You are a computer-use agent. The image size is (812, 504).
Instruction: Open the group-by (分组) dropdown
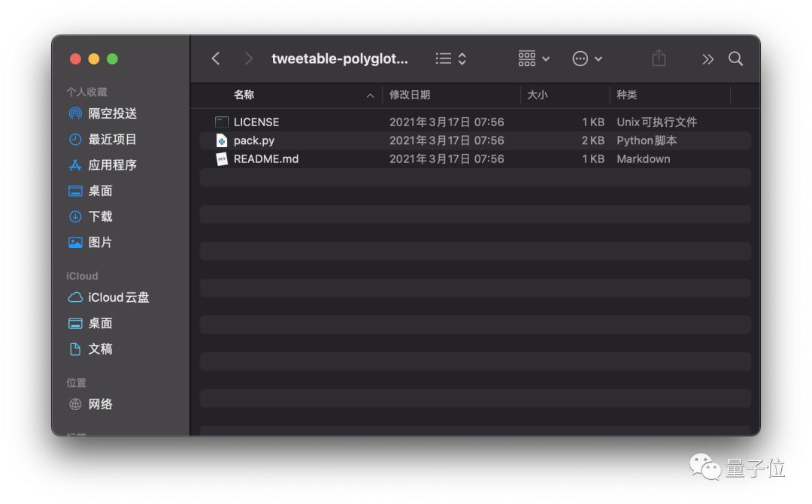[532, 58]
